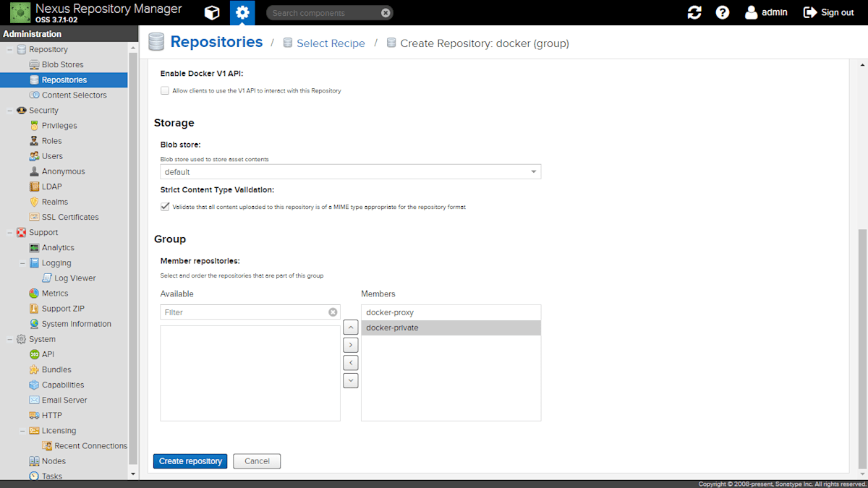The height and width of the screenshot is (488, 868).
Task: Select docker-proxy in Members list
Action: coord(451,312)
